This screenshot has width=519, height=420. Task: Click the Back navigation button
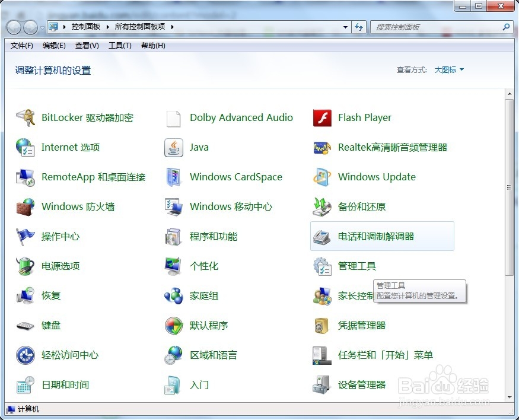tap(14, 27)
